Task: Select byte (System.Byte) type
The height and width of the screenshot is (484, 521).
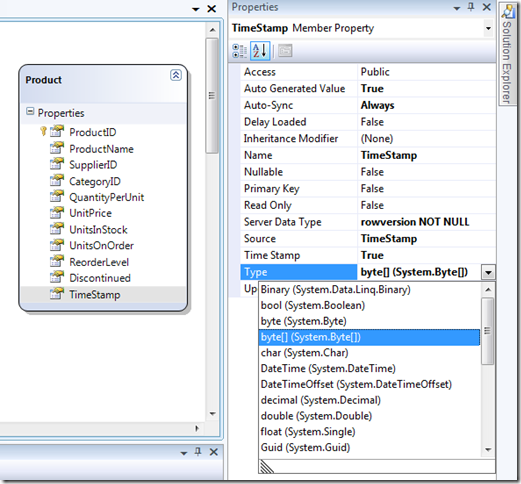Action: (369, 321)
